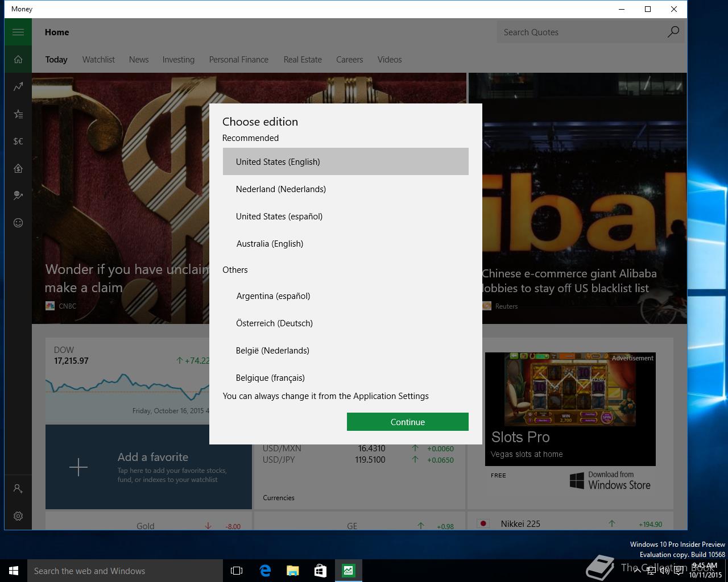Open the News tab
The height and width of the screenshot is (582, 728).
(139, 60)
